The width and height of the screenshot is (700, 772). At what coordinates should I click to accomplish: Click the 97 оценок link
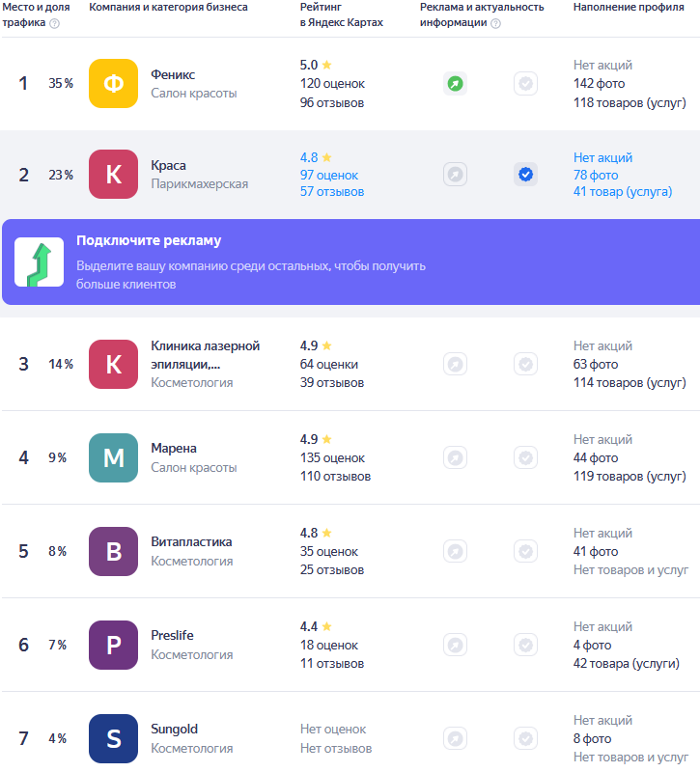click(329, 176)
